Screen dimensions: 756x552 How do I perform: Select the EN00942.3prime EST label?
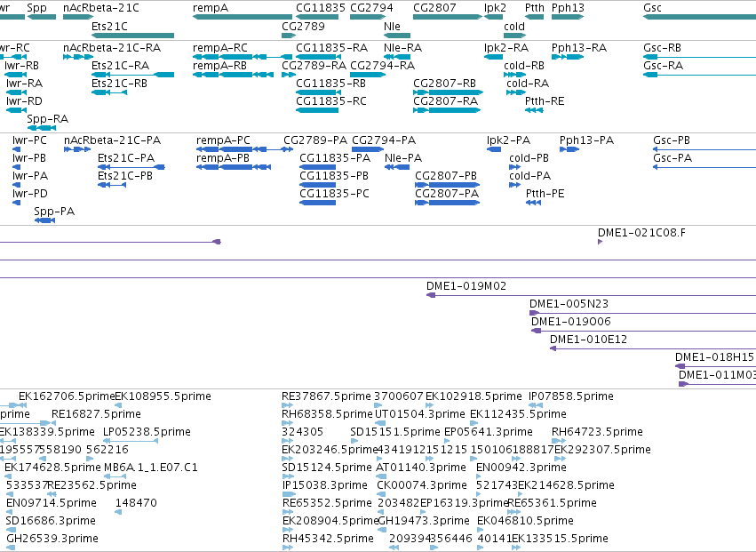(x=521, y=468)
